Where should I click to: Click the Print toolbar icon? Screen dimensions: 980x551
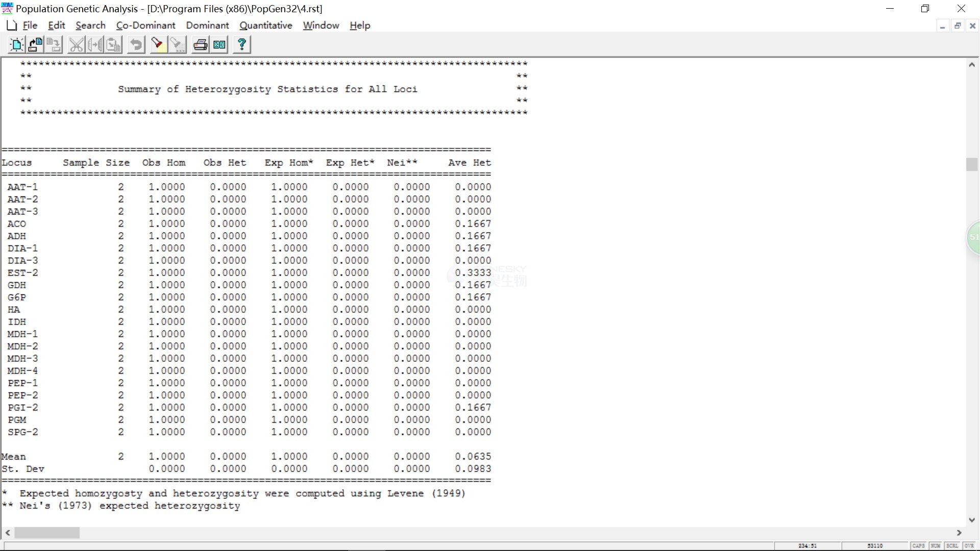point(201,45)
